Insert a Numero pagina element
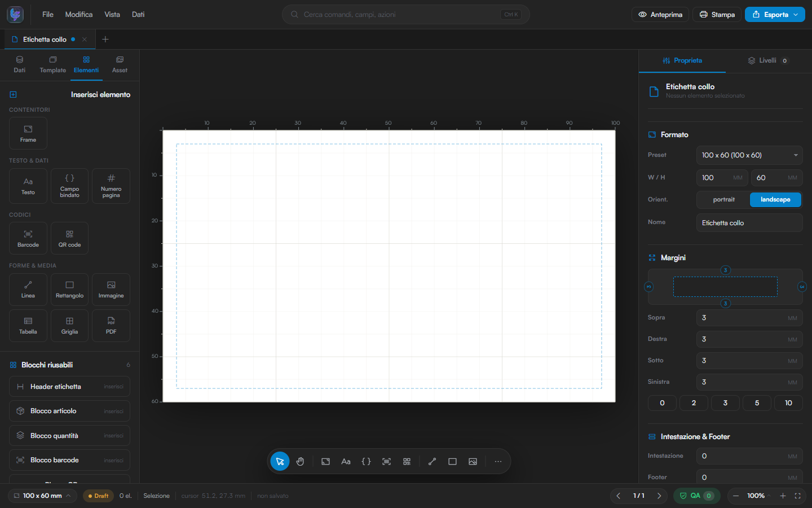This screenshot has height=508, width=812. coord(111,186)
